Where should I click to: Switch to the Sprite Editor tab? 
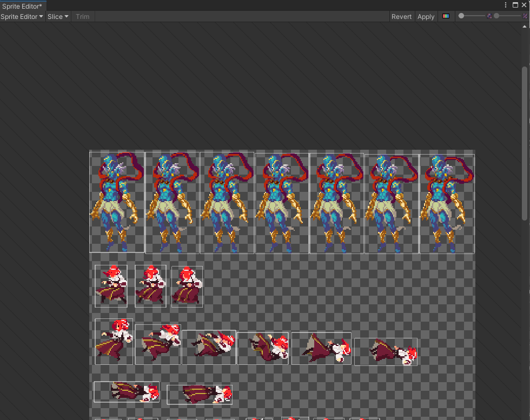click(22, 6)
